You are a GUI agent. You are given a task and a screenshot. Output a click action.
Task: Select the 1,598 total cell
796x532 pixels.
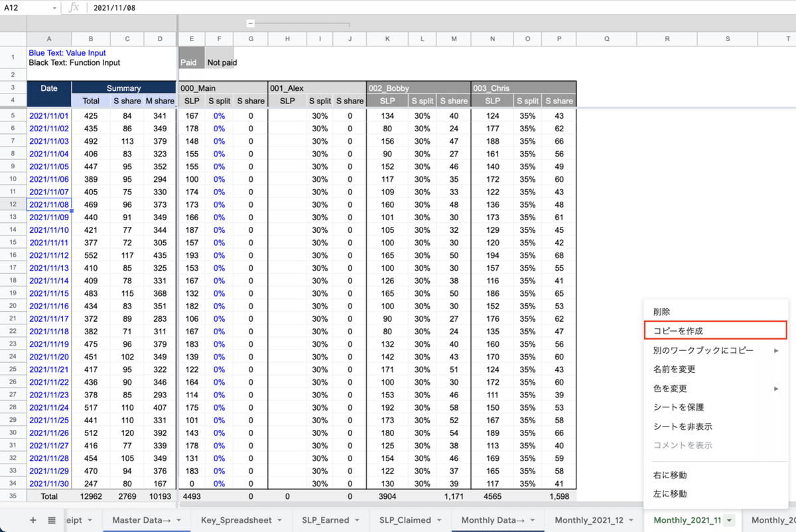click(x=559, y=496)
